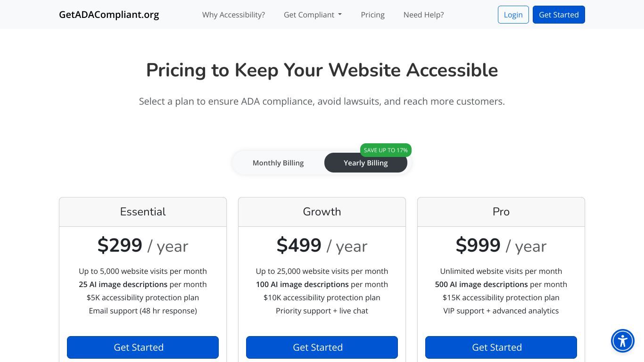Image resolution: width=644 pixels, height=362 pixels.
Task: Click the $499 / year price
Action: tap(322, 246)
